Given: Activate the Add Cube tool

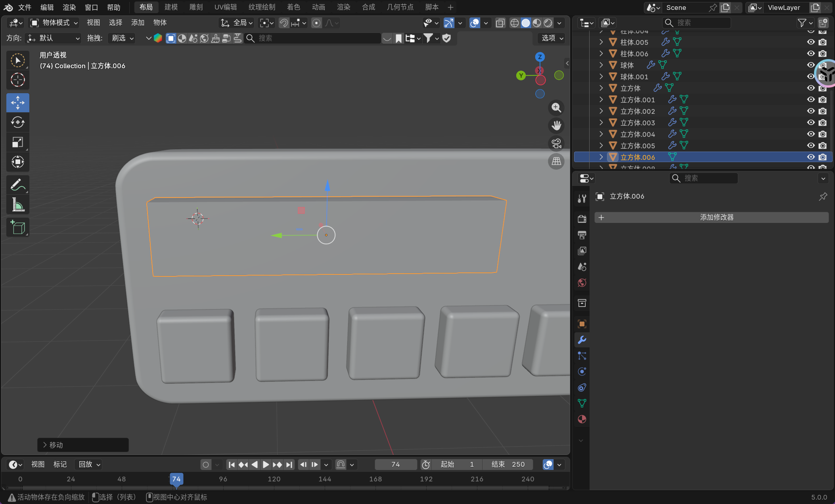Looking at the screenshot, I should coord(17,227).
